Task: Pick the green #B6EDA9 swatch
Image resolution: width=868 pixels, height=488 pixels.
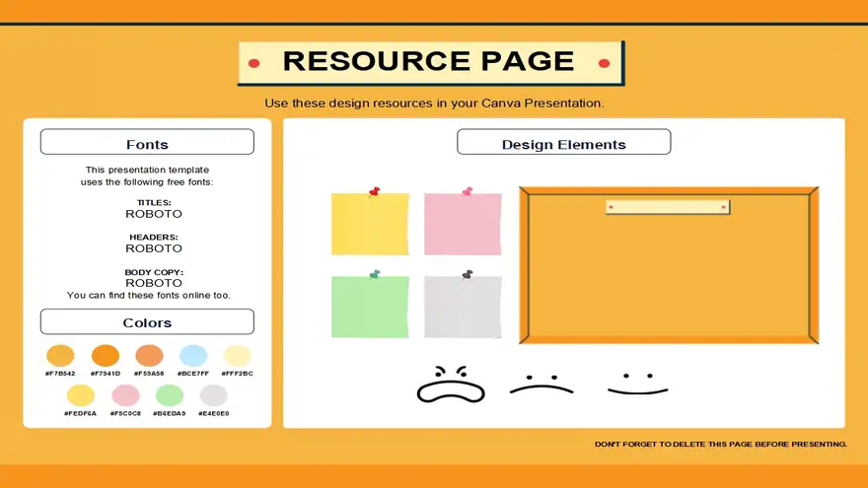Action: (x=170, y=395)
